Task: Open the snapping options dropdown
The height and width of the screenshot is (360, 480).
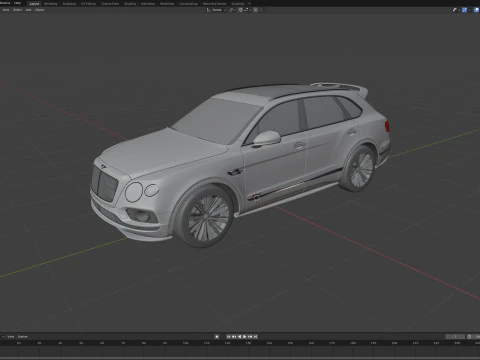Action: tap(247, 10)
